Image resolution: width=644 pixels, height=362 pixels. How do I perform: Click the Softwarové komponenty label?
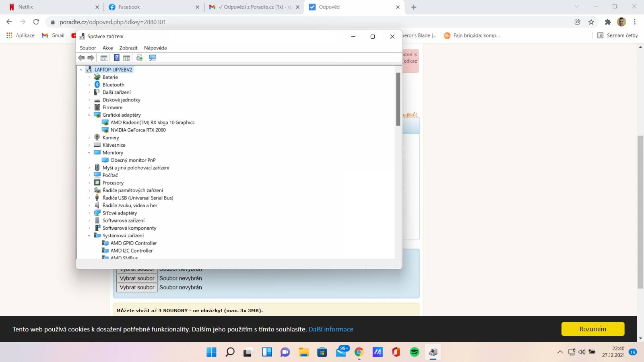(129, 228)
